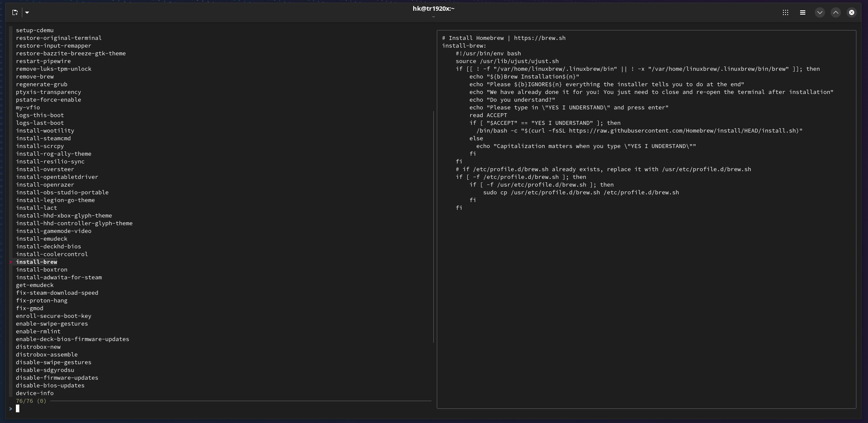
Task: Pick disable-swipe-gestures
Action: [x=54, y=363]
